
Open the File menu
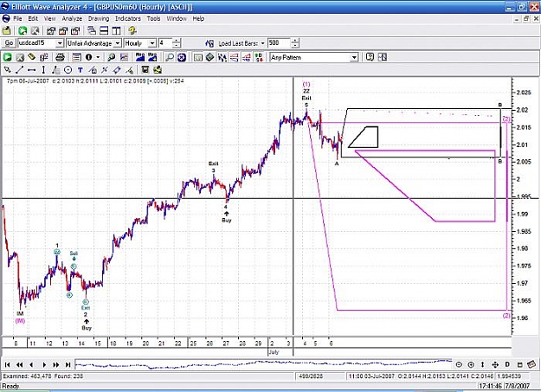[x=17, y=19]
